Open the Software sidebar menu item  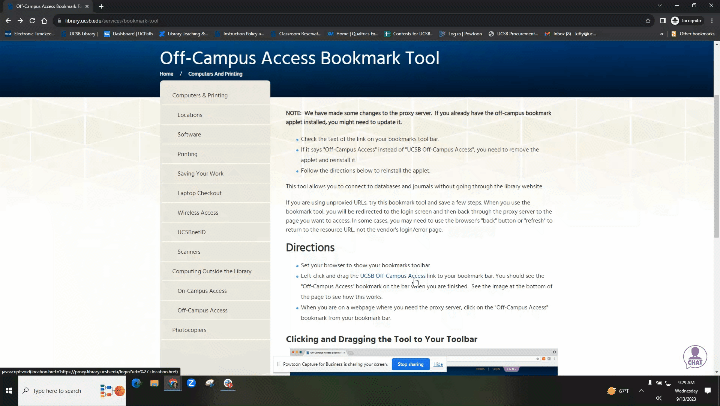[189, 134]
